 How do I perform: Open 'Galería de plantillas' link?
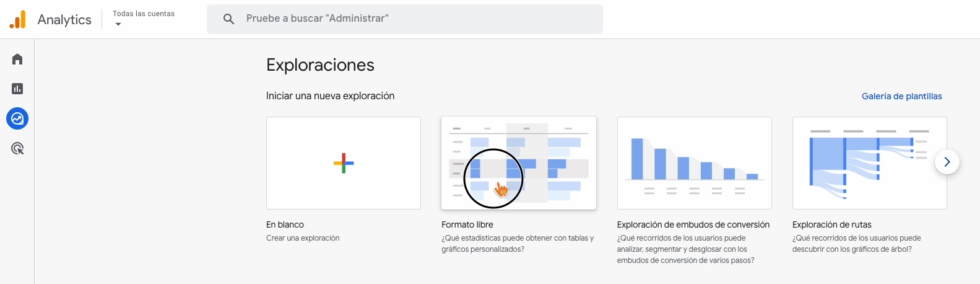(901, 96)
